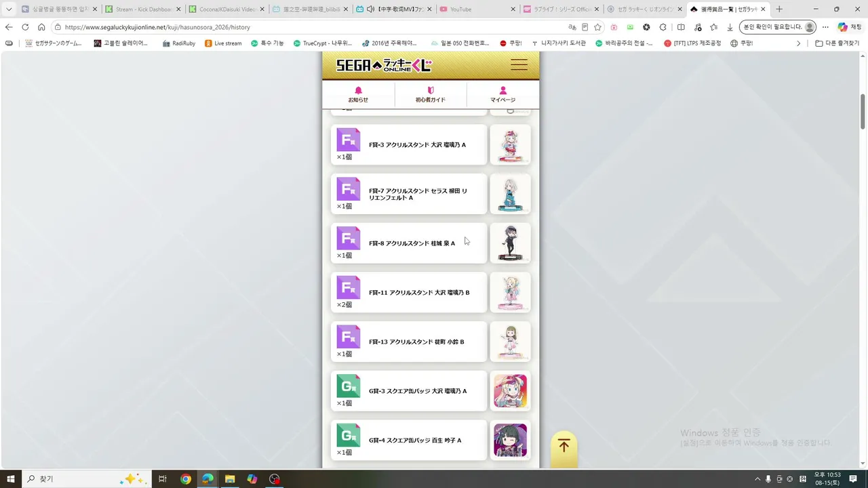Viewport: 868px width, 488px height.
Task: Select the F賞-13 アクリルスタンド 徒町 小鈴 B text
Action: [416, 342]
